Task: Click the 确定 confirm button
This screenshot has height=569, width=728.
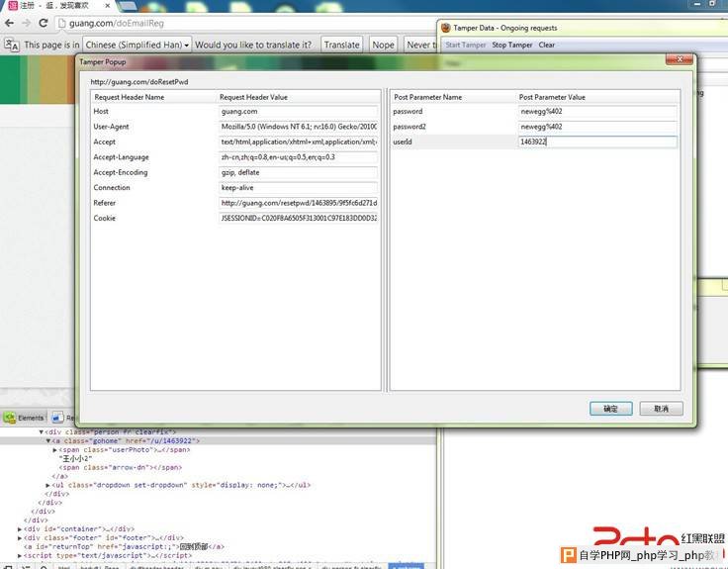Action: 611,409
